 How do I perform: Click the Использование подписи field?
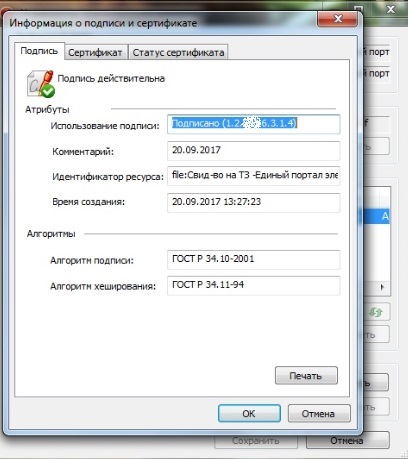tap(254, 124)
